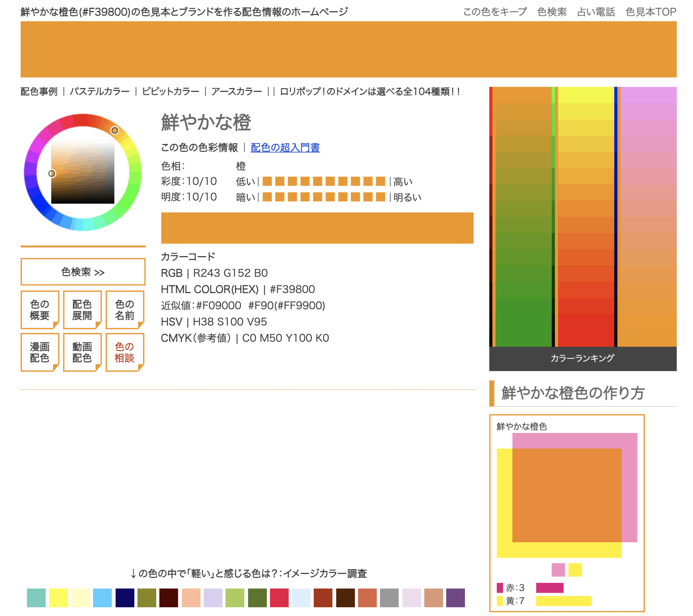This screenshot has height=616, width=693.
Task: Select the purple swatch at row end
Action: [455, 598]
